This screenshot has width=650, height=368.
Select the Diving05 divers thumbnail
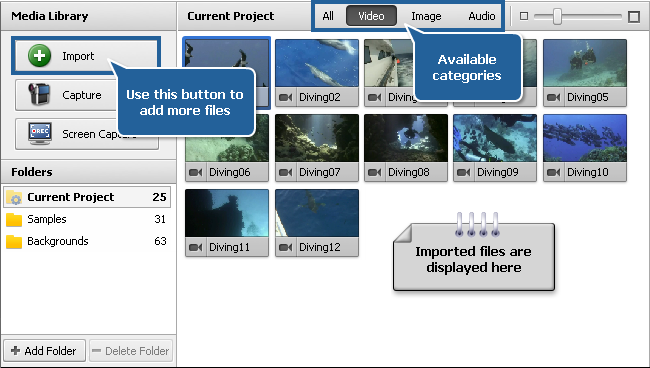click(585, 63)
